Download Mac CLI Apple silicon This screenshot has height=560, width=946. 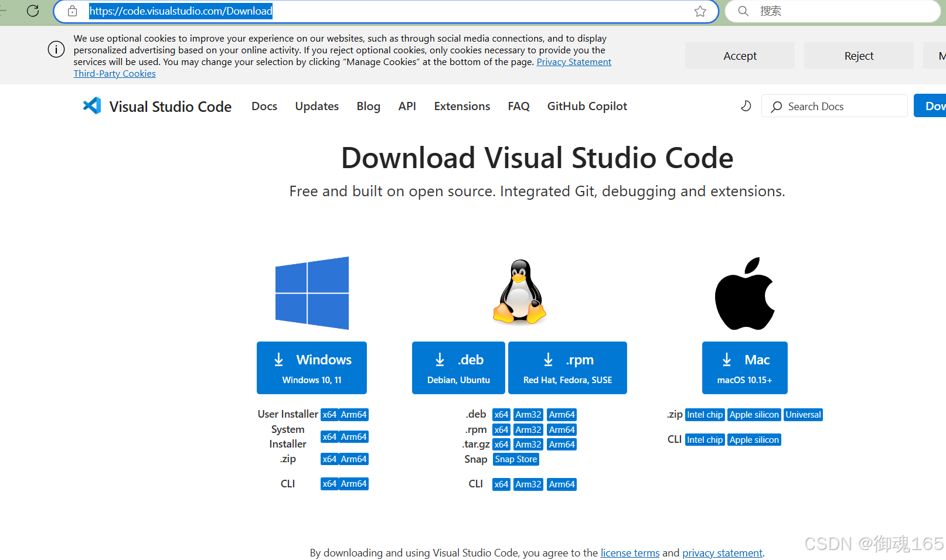pyautogui.click(x=754, y=440)
